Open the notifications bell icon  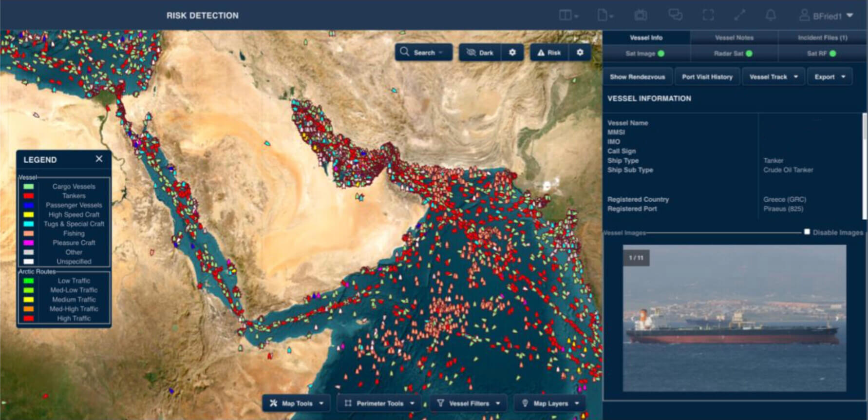771,16
